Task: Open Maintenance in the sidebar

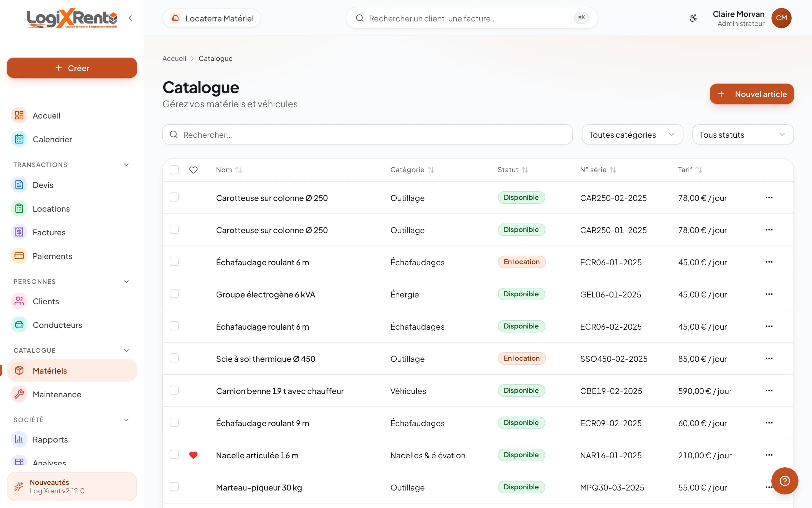Action: 72,395
